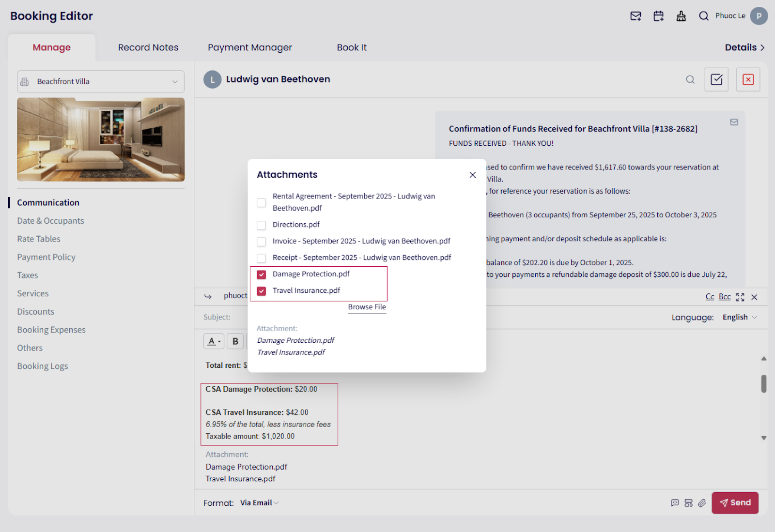Screen dimensions: 775x532
Task: Open the Via Email format dropdown
Action: pos(260,503)
